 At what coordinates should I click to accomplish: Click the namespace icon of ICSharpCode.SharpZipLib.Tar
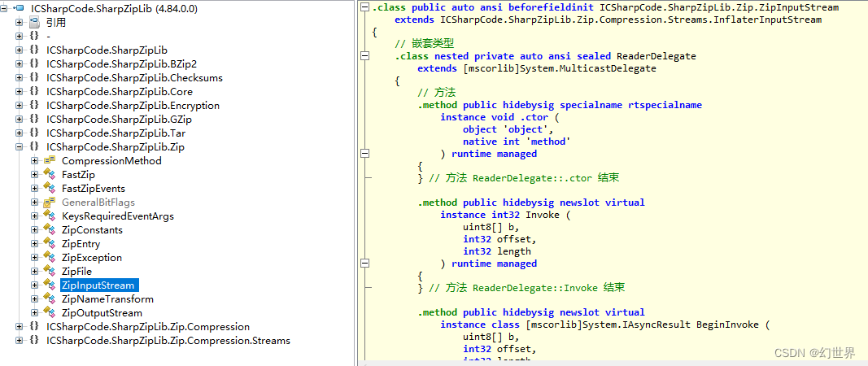34,133
